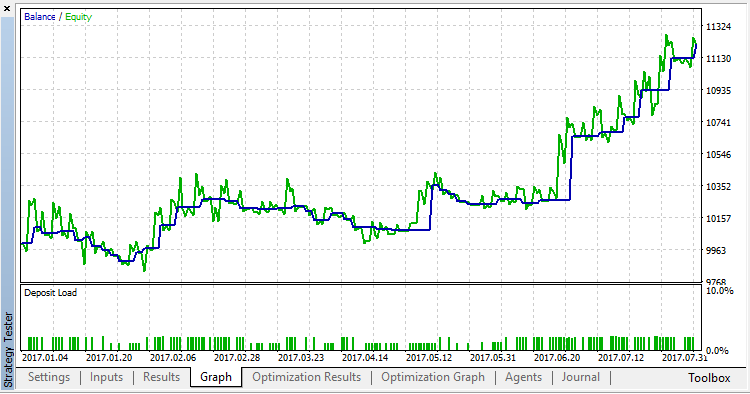Switch to the Inputs tab
Image resolution: width=750 pixels, height=394 pixels.
[x=106, y=377]
